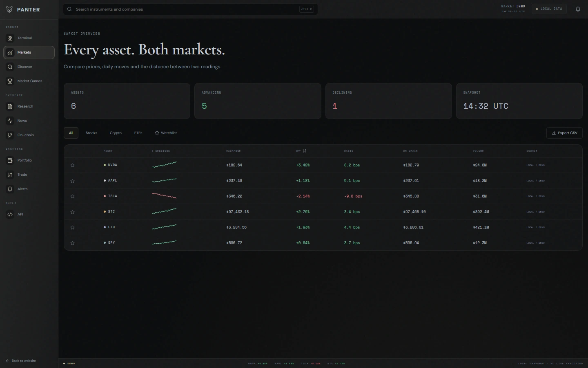Screen dimensions: 588x368
Task: Focus the instruments and companies search field
Action: click(x=190, y=9)
